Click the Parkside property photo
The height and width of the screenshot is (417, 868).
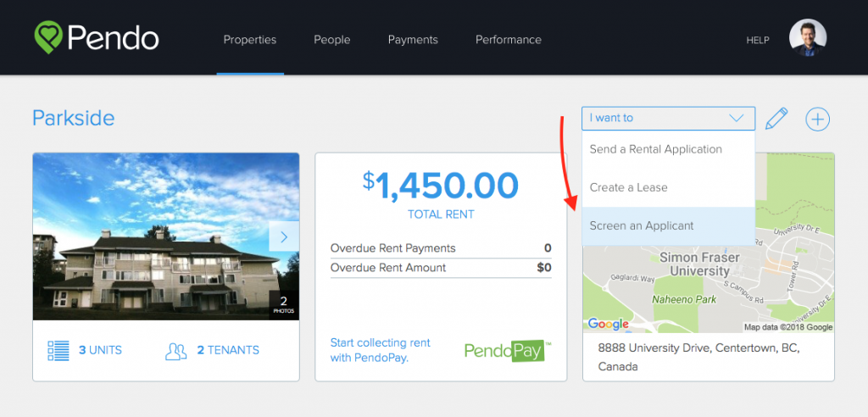pyautogui.click(x=166, y=236)
